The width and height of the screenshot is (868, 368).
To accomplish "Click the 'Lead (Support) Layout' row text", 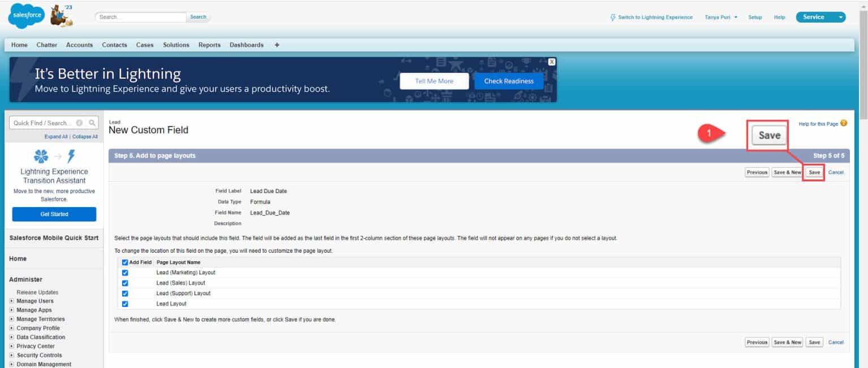I will pyautogui.click(x=183, y=293).
